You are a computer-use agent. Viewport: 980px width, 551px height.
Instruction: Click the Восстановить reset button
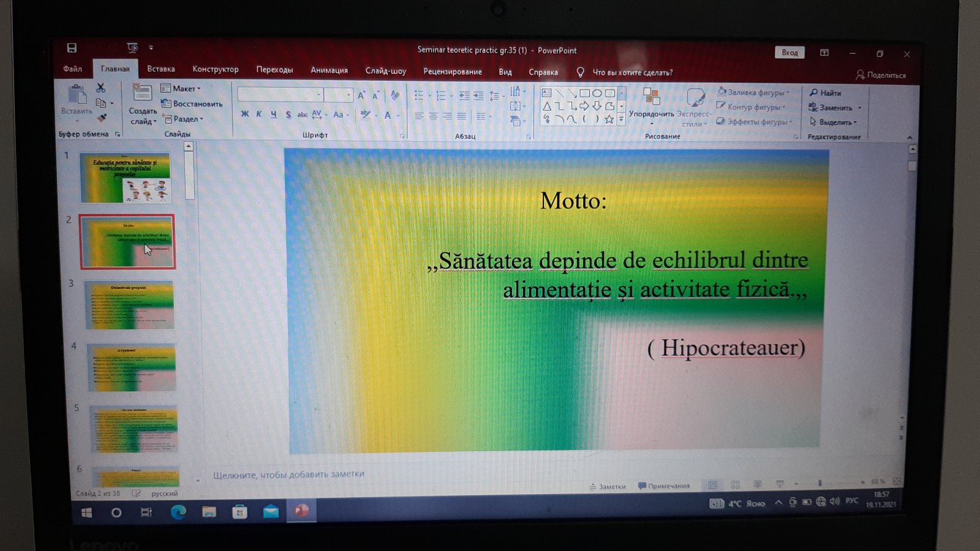click(x=192, y=104)
